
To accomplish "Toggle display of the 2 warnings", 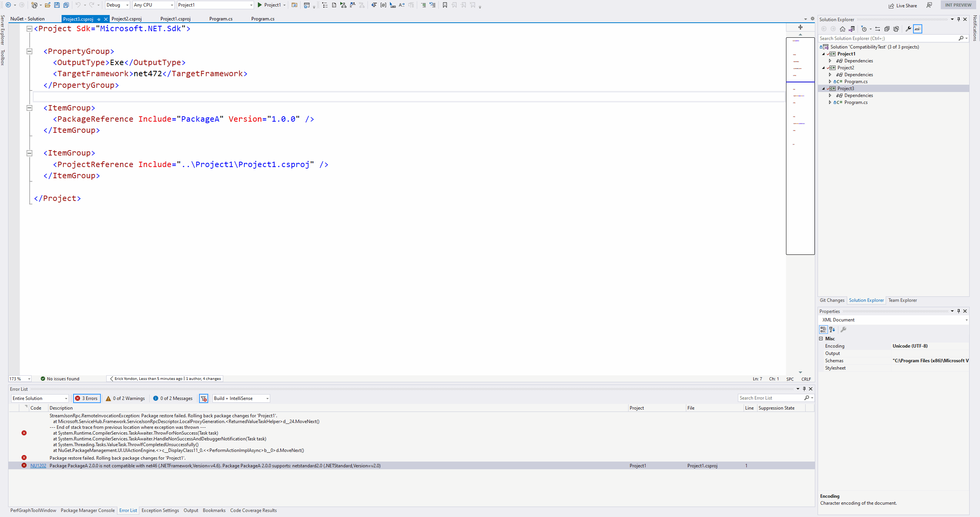I will click(125, 398).
